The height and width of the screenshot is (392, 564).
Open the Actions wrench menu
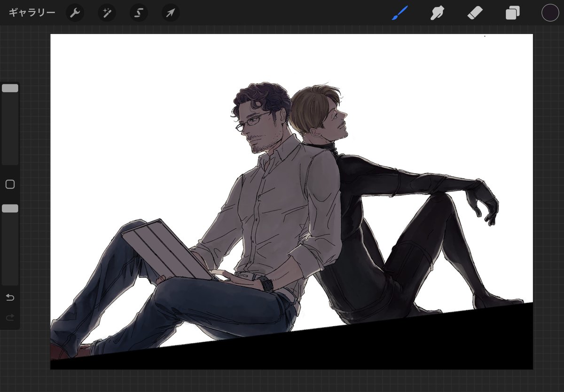pyautogui.click(x=75, y=13)
